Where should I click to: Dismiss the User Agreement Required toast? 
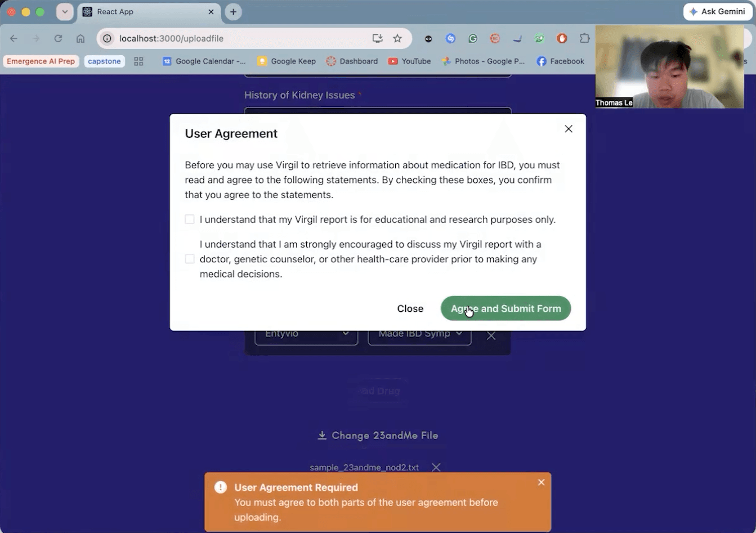(541, 482)
